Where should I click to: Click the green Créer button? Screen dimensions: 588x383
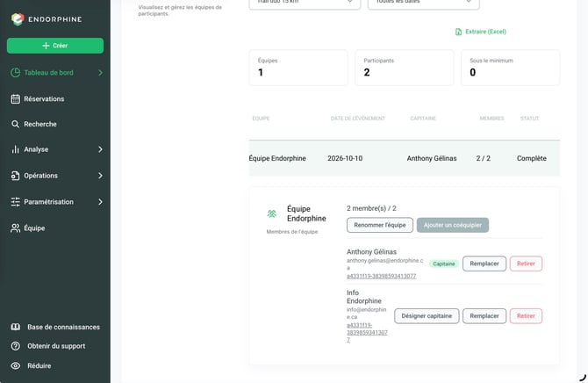pyautogui.click(x=55, y=46)
